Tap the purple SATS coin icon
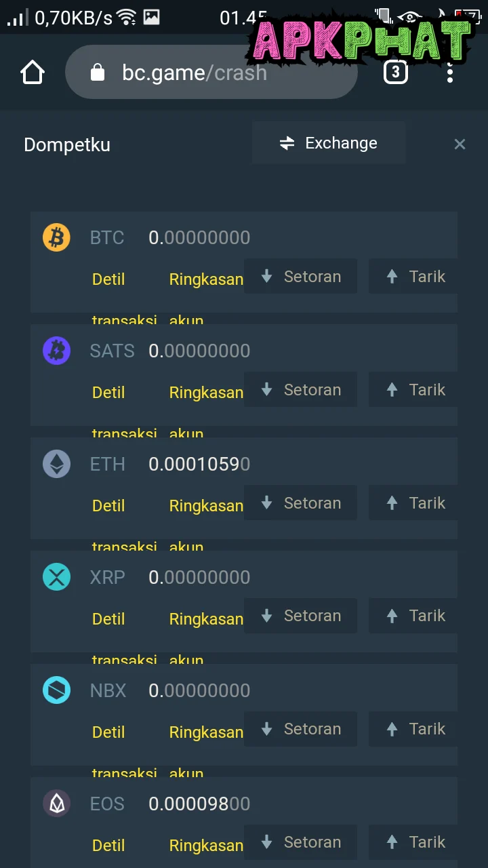This screenshot has height=868, width=488. [56, 351]
